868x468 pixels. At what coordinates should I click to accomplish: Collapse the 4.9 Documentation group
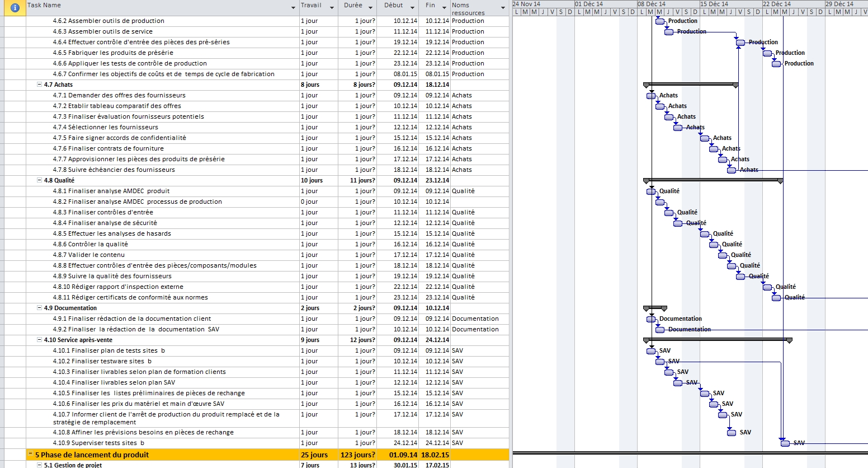(x=39, y=308)
